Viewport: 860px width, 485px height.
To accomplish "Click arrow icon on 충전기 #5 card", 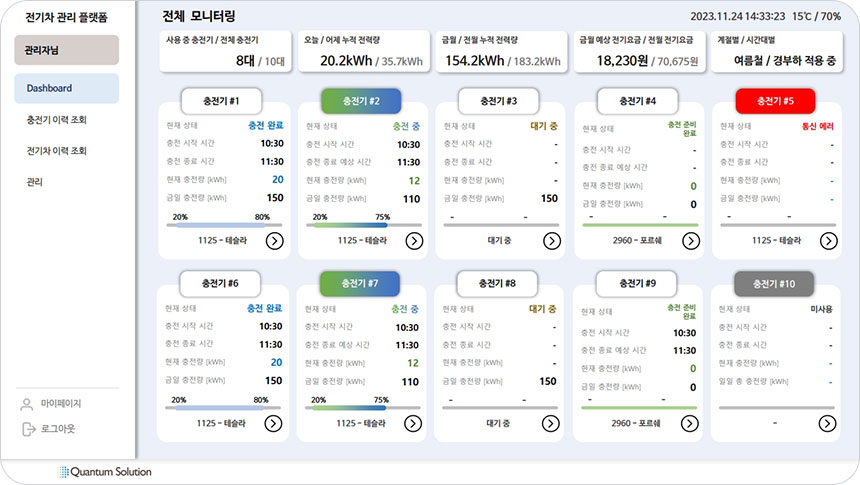I will tap(827, 240).
